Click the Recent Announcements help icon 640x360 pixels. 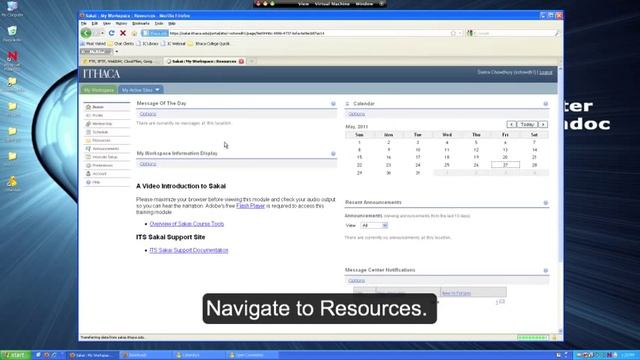click(546, 203)
